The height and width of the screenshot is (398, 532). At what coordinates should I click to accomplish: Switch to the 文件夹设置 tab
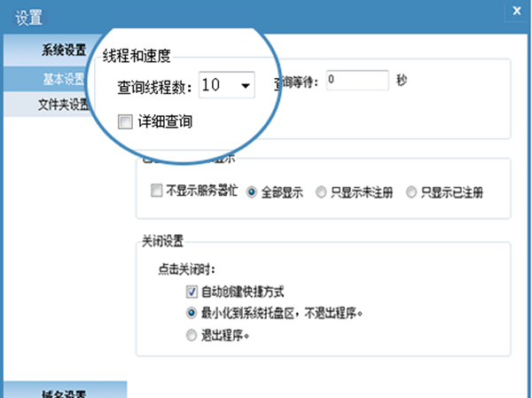coord(64,105)
